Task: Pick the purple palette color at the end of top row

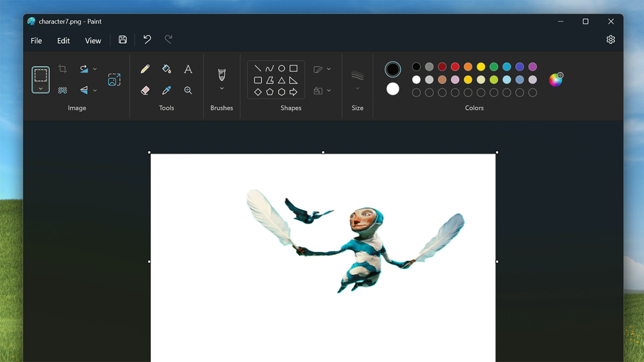Action: (x=533, y=67)
